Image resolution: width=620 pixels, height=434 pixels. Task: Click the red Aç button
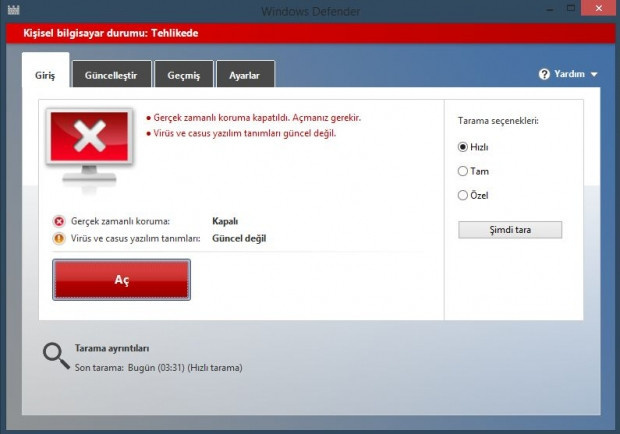(121, 280)
